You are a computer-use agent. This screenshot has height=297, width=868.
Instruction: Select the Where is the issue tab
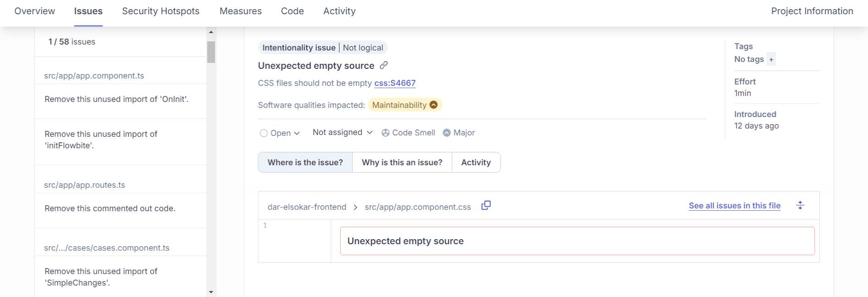[305, 163]
